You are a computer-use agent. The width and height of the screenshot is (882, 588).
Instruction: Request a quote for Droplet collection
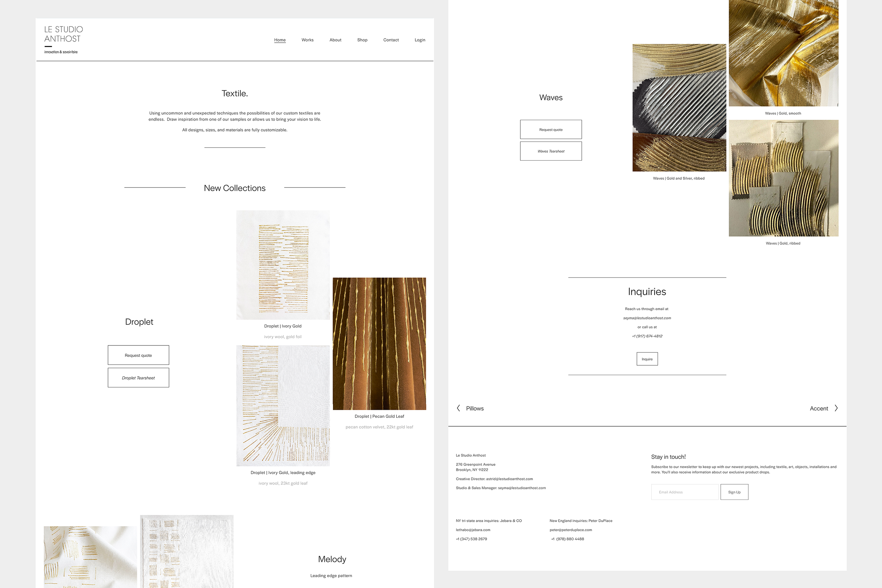tap(139, 355)
